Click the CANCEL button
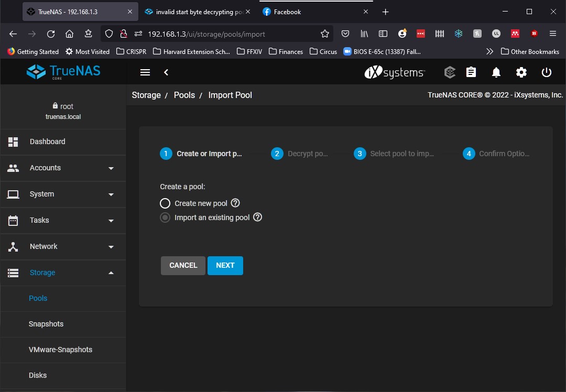 (183, 265)
